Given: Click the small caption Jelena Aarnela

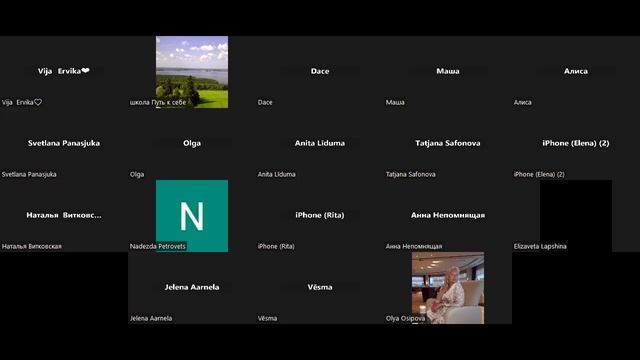Looking at the screenshot, I should pos(151,318).
